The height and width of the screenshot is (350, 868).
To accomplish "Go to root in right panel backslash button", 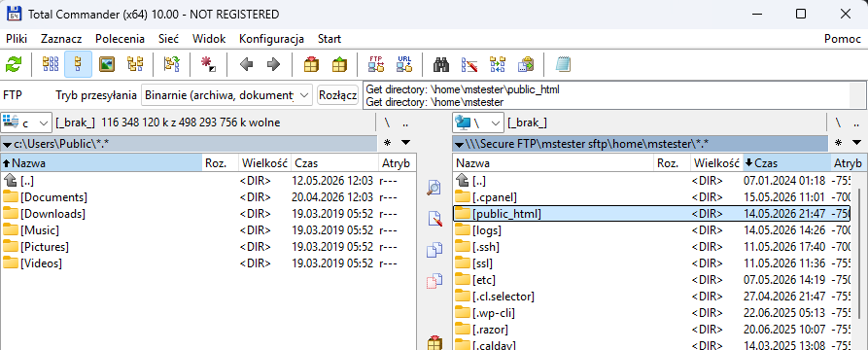I will (839, 122).
